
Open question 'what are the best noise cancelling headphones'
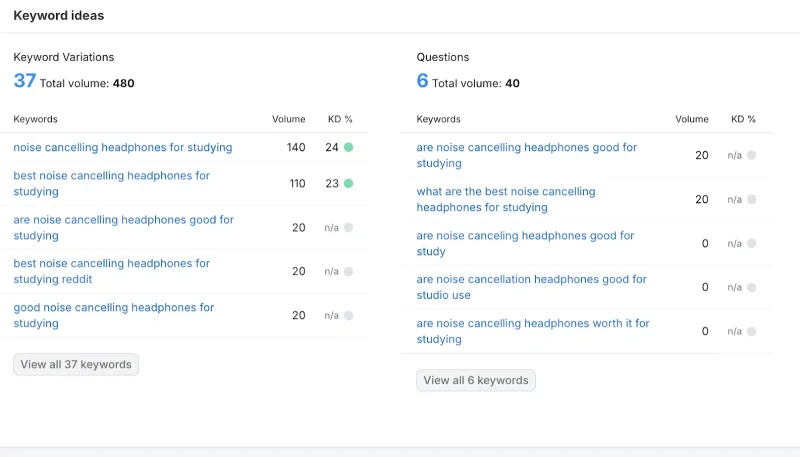(x=506, y=199)
